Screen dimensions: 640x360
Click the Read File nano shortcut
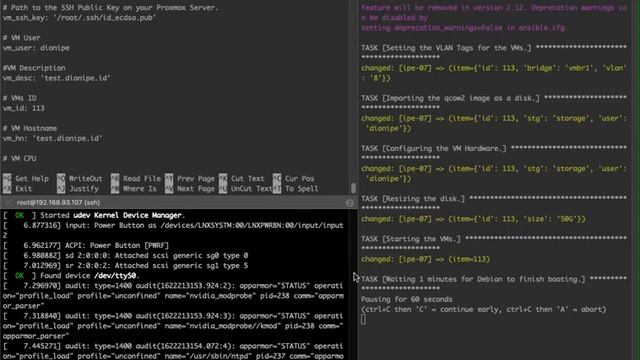click(136, 178)
